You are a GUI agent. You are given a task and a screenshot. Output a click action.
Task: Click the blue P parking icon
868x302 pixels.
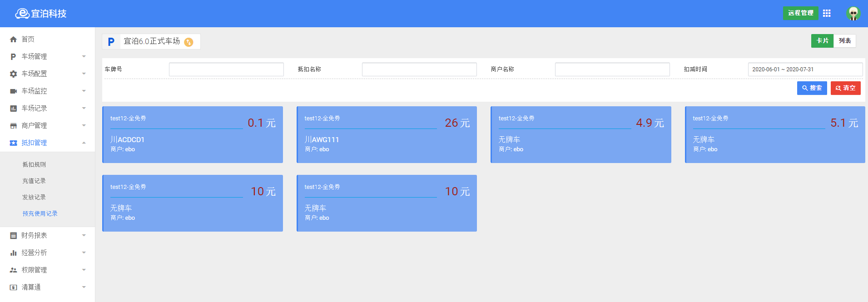111,42
